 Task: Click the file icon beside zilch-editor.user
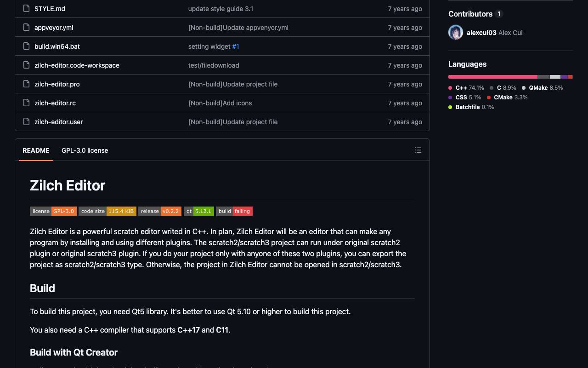(27, 121)
